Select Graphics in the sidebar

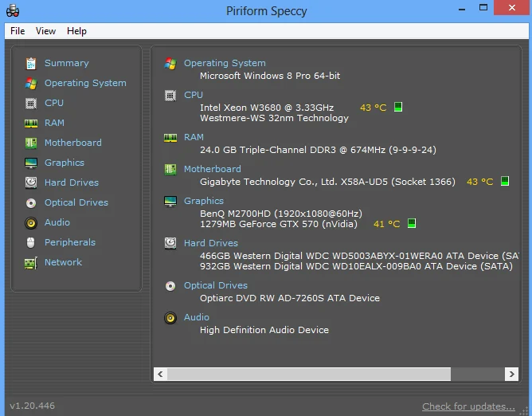(65, 163)
